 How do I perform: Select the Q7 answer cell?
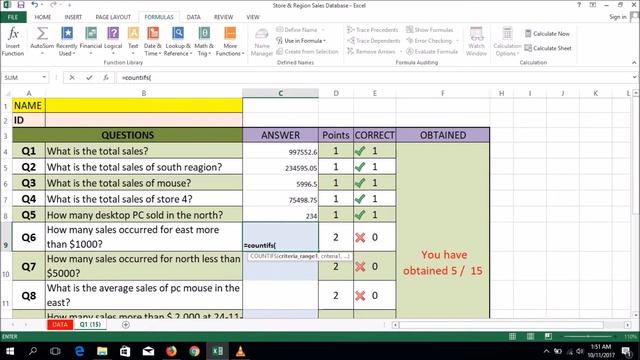pyautogui.click(x=280, y=267)
